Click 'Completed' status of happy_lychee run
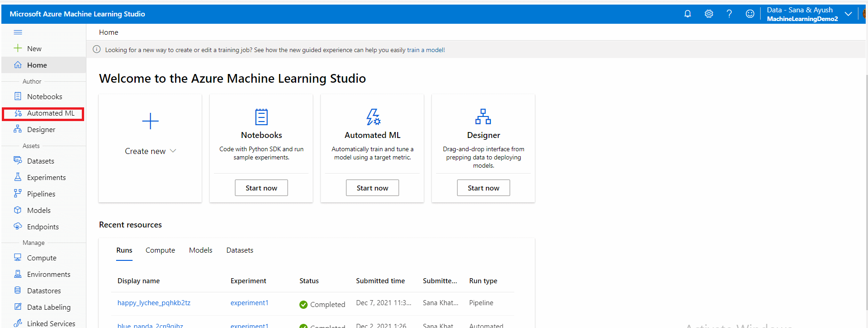This screenshot has height=328, width=868. point(322,304)
